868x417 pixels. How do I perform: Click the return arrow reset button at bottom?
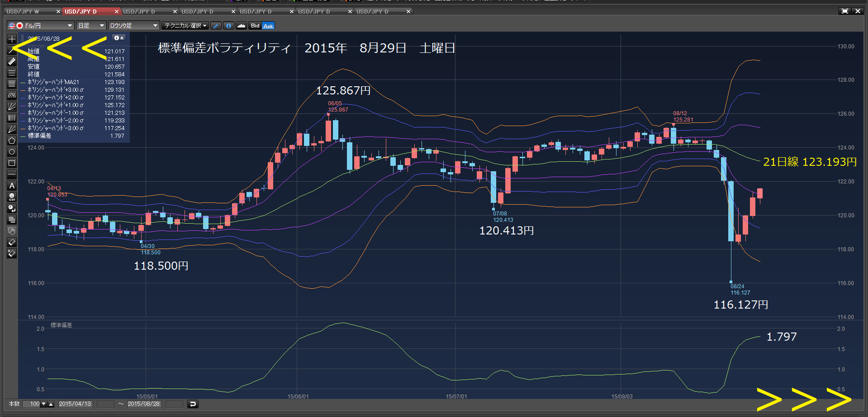pyautogui.click(x=193, y=404)
